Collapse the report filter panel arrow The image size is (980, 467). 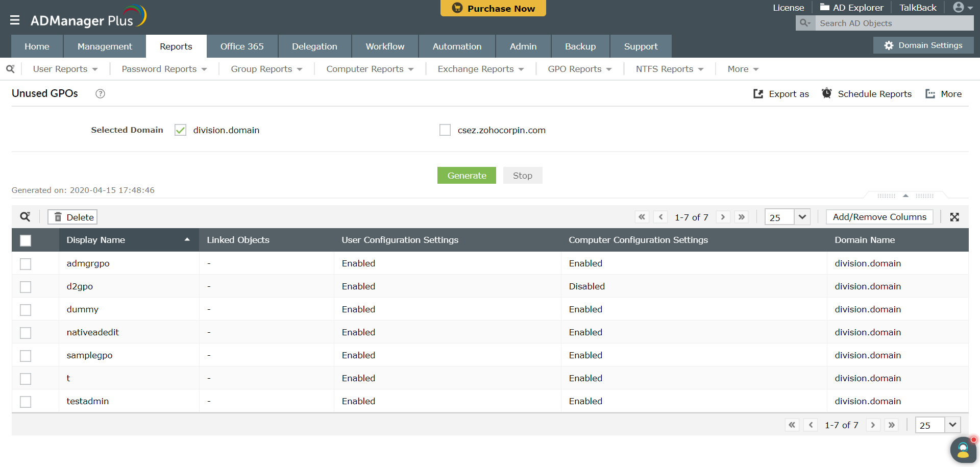[905, 195]
